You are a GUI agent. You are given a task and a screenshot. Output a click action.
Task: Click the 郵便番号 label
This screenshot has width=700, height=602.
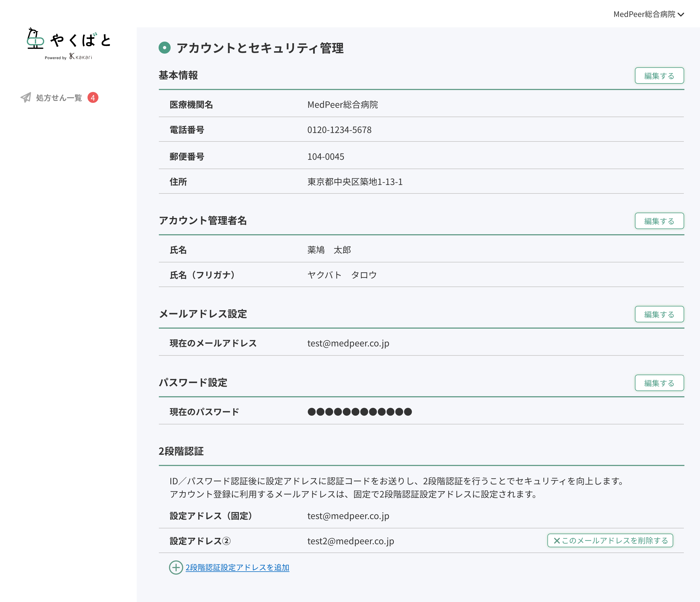pos(187,157)
